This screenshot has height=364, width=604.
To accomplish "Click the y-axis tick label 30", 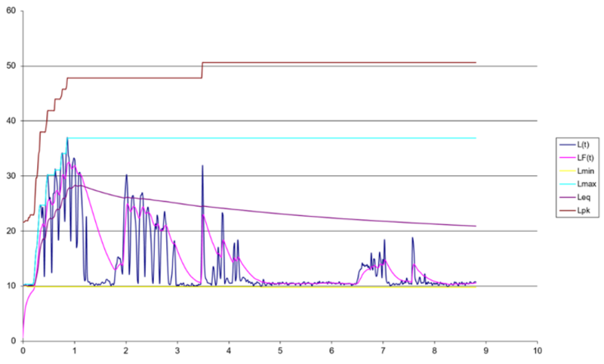I will 11,176.
